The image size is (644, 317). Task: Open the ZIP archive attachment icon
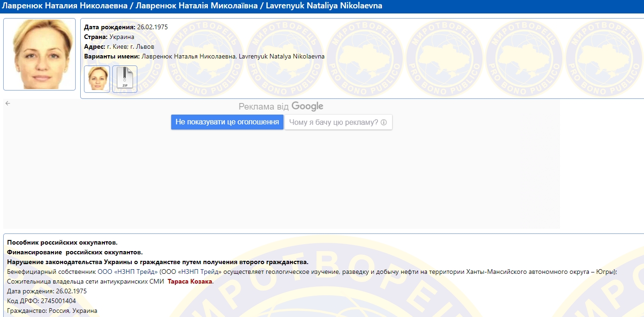click(x=125, y=79)
